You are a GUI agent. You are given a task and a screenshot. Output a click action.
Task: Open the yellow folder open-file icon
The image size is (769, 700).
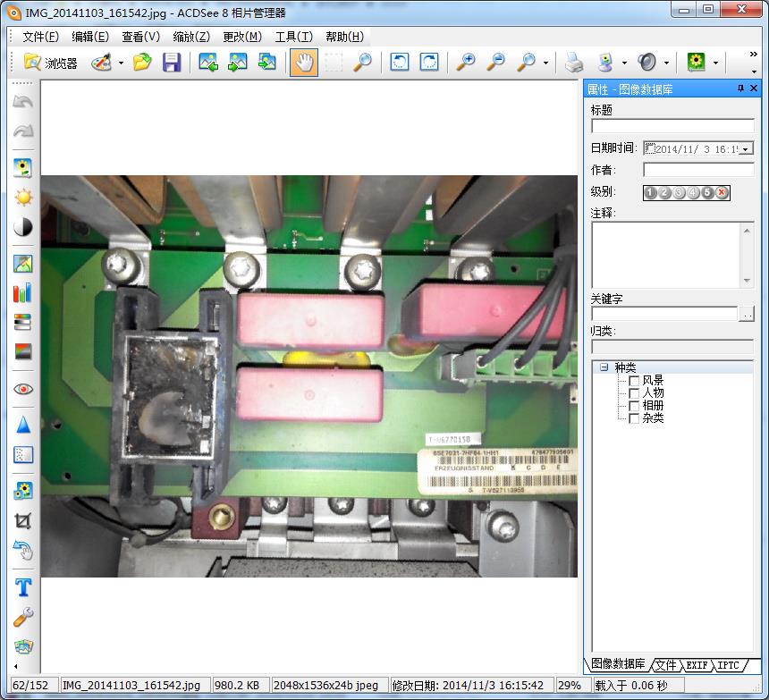(x=142, y=63)
